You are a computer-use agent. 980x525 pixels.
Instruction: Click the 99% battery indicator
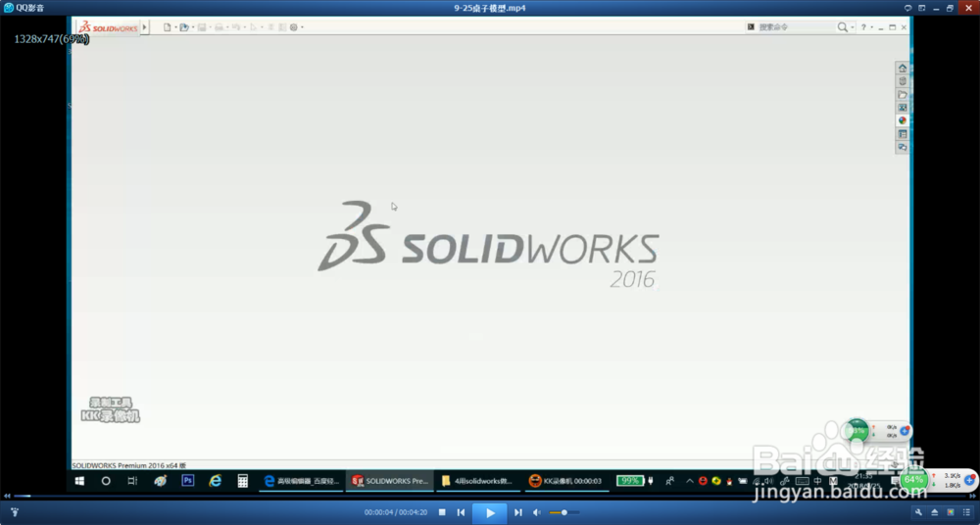tap(629, 481)
